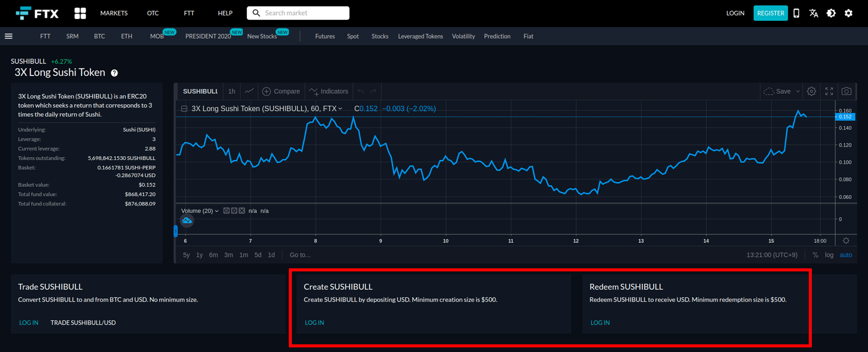Select the 1m time range
Viewport: 868px width, 352px height.
pos(244,255)
